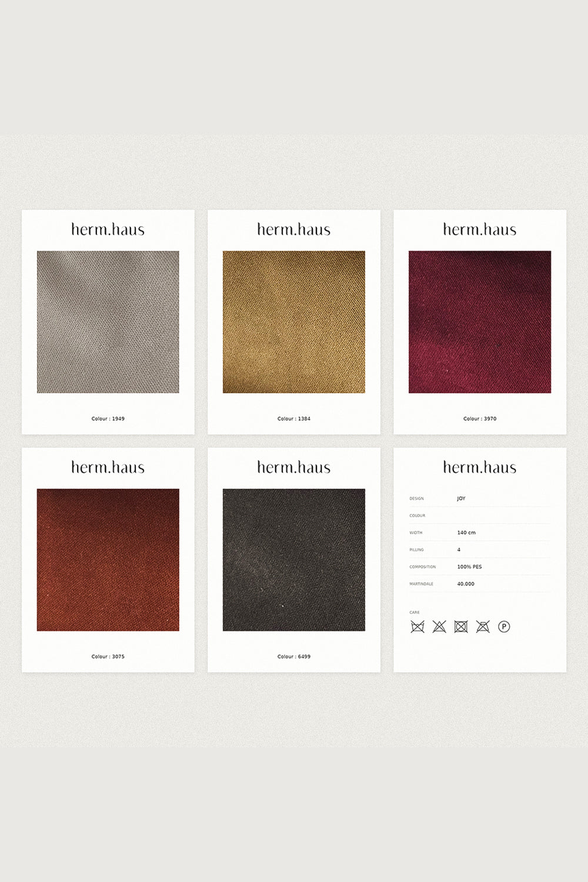Viewport: 588px width, 882px height.
Task: Select the charcoal brown fabric swatch
Action: 294,560
